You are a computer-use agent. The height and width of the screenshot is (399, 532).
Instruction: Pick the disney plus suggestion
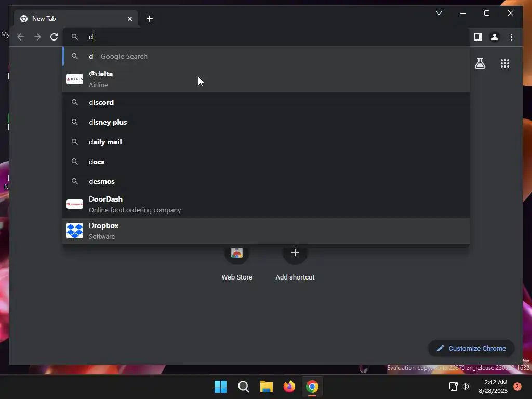coord(266,122)
